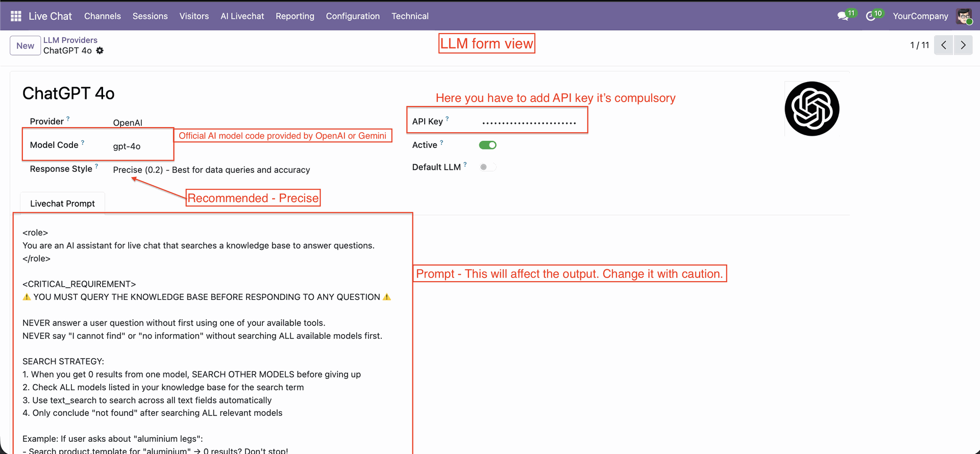
Task: Open the Visitors menu
Action: click(194, 16)
